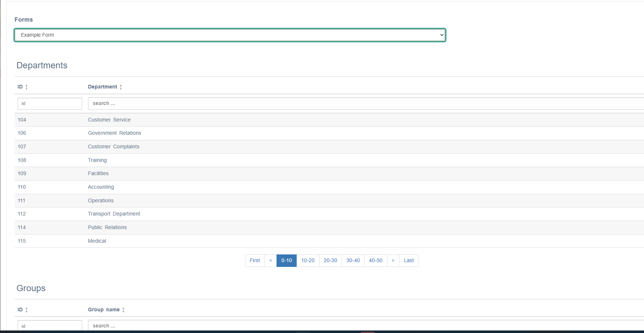Screen dimensions: 644x333
Task: Open the 30-40 page of Departments
Action: 353,261
